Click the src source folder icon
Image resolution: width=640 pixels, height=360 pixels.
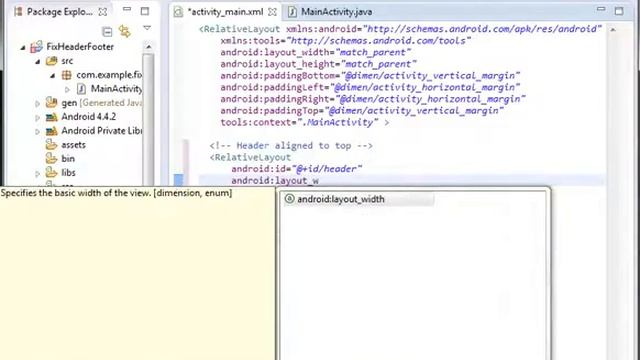tap(51, 61)
